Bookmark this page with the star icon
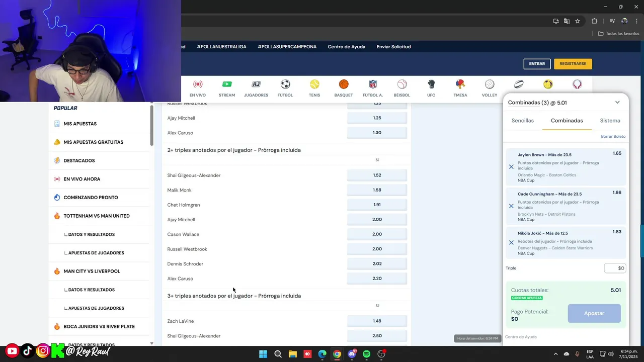The image size is (644, 362). 578,21
